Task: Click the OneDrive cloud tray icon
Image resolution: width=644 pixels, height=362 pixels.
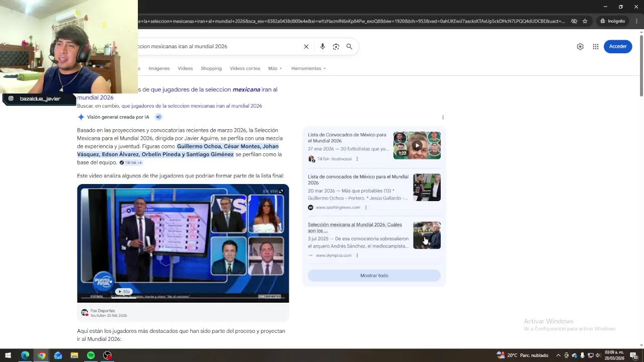Action: point(575,355)
